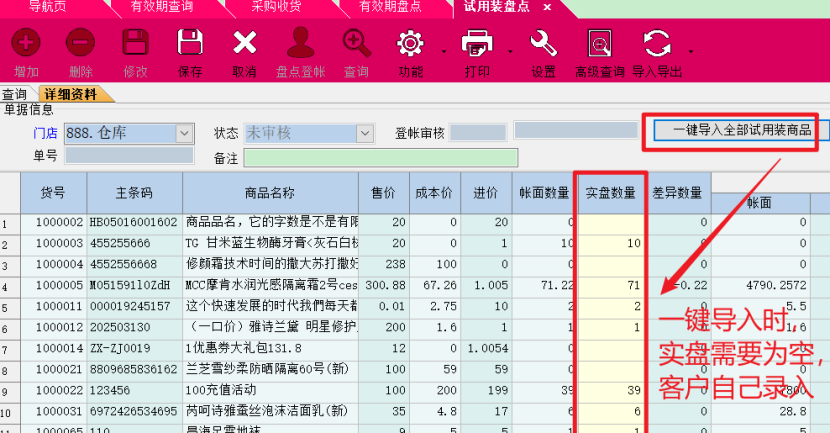
Task: Switch to the 有效期盘点 tab
Action: [x=390, y=7]
